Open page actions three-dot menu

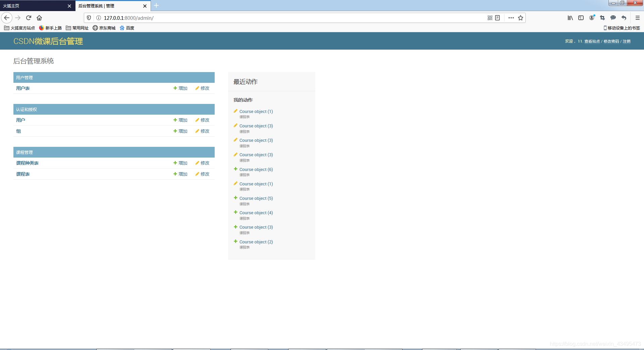click(x=511, y=18)
